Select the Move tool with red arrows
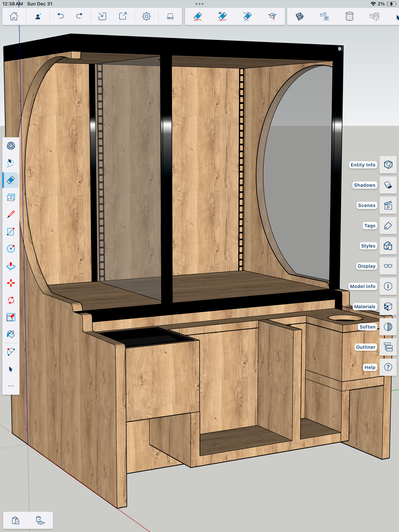 (11, 283)
